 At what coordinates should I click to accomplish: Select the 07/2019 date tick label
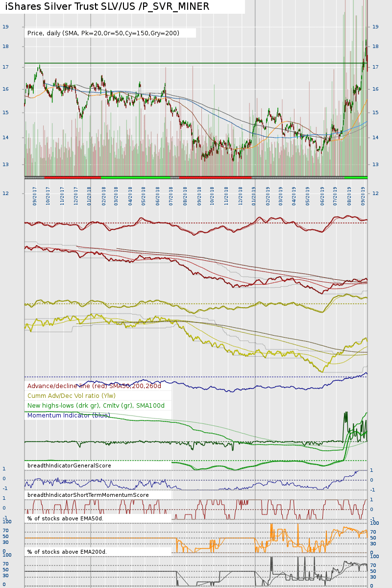coord(335,196)
